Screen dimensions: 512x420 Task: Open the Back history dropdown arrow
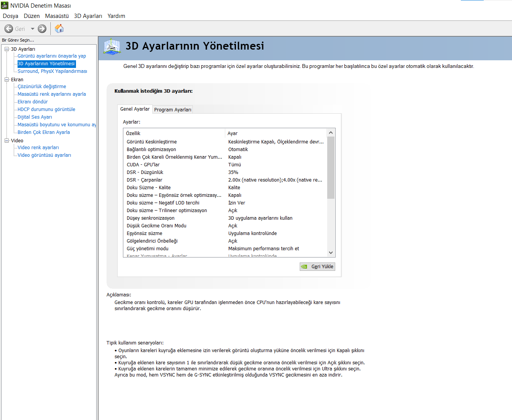tap(32, 29)
